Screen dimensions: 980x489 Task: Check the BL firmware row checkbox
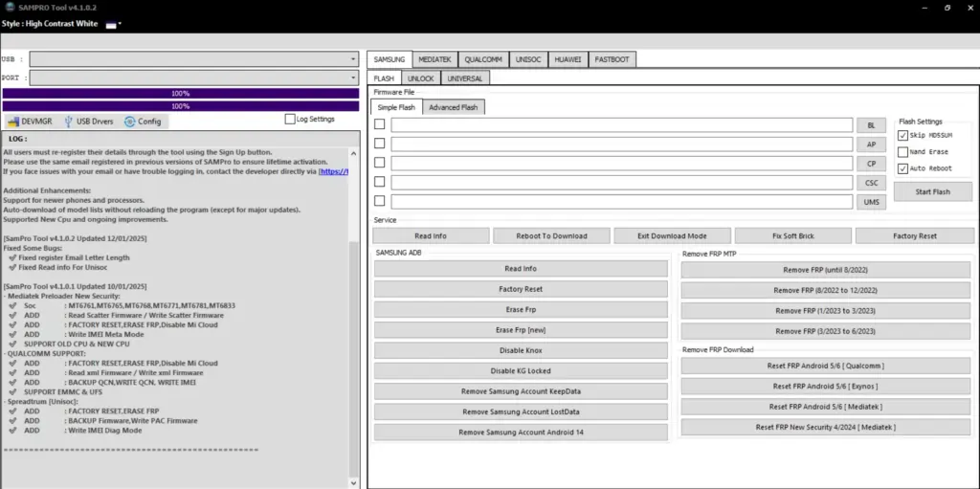point(379,124)
